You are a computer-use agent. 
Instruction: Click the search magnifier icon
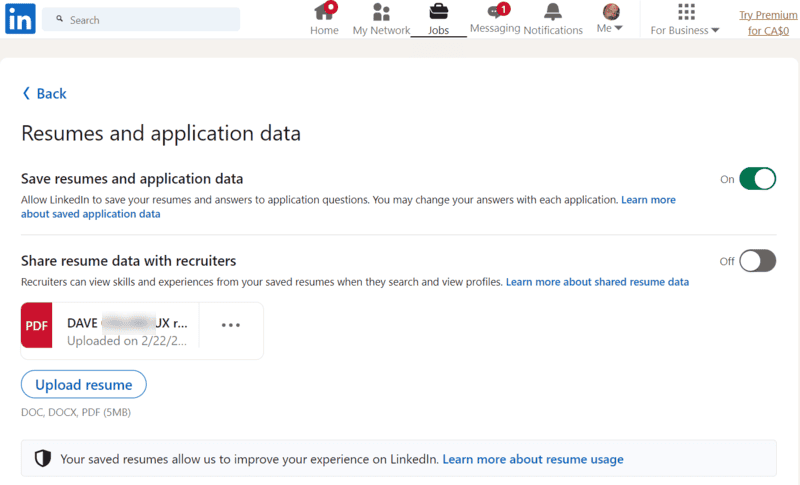click(60, 19)
